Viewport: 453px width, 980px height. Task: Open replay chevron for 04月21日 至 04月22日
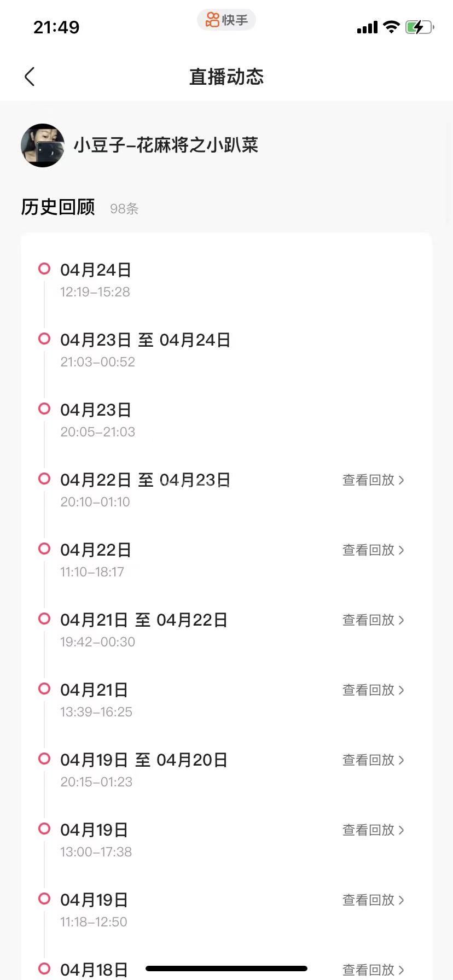(402, 620)
